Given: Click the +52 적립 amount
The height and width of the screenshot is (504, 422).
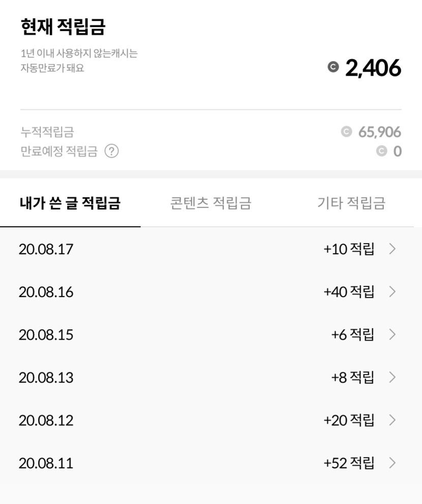Looking at the screenshot, I should [x=349, y=463].
